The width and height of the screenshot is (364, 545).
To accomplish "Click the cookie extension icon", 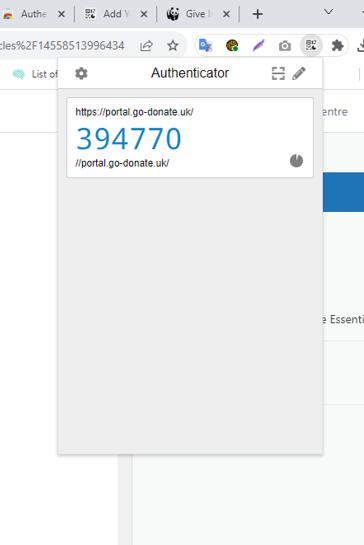I will (x=232, y=46).
